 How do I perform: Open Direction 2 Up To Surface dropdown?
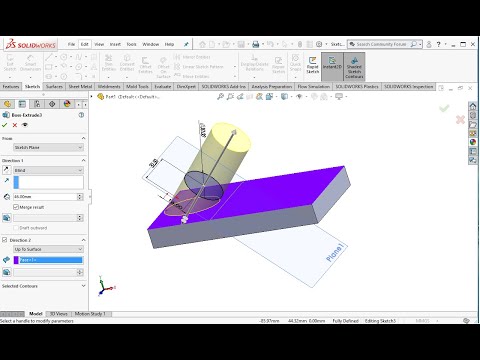point(48,249)
